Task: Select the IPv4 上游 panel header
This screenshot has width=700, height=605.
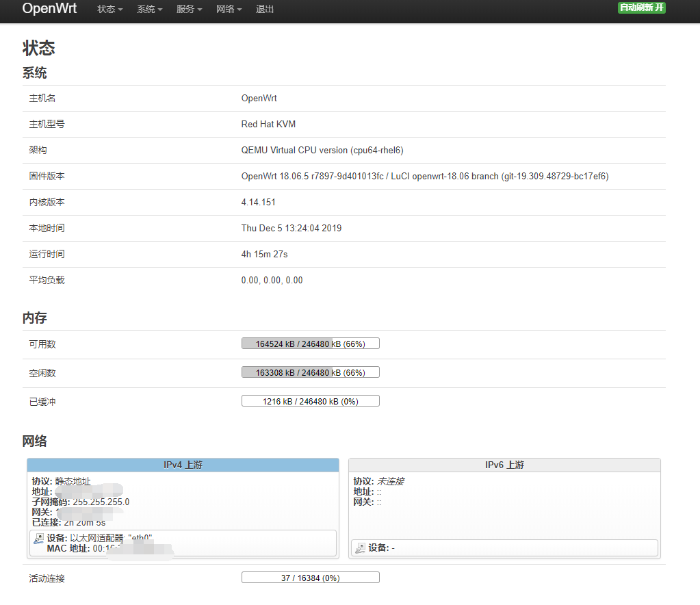Action: 183,465
